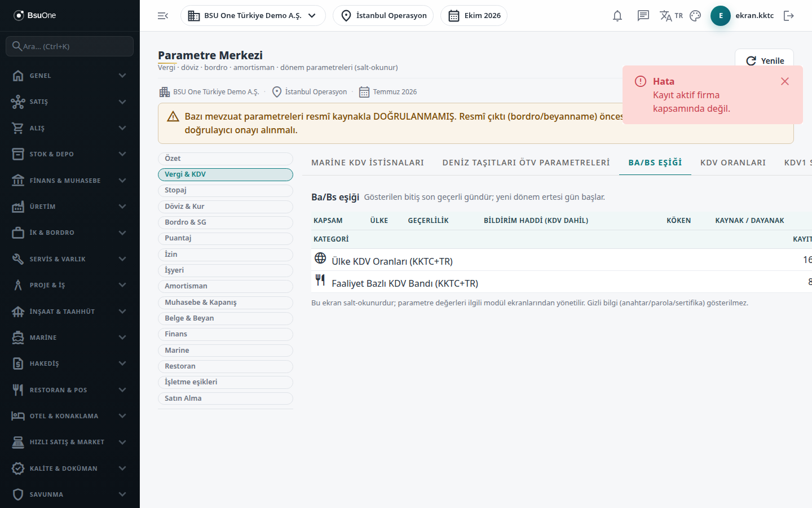Select the Stopaj category
The width and height of the screenshot is (812, 508).
[226, 190]
